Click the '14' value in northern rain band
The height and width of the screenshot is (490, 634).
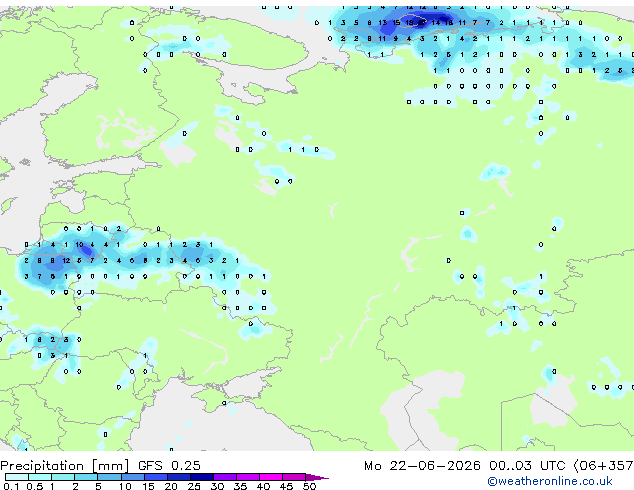(x=435, y=23)
